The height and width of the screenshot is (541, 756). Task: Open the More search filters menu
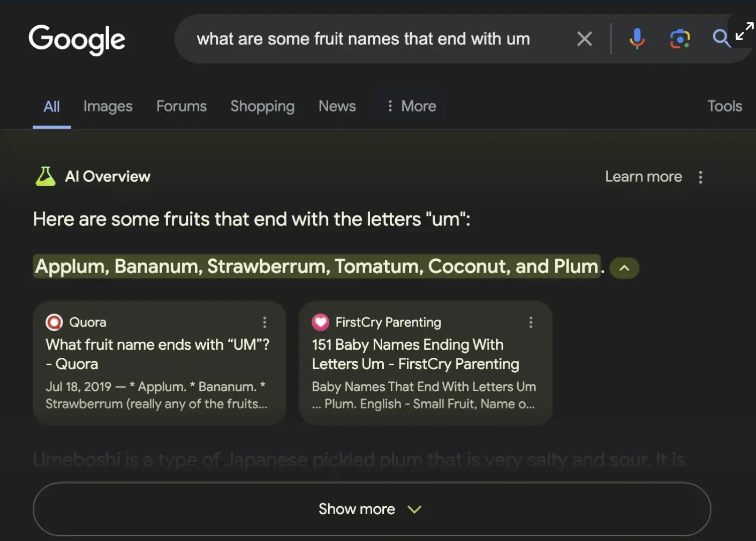coord(411,106)
